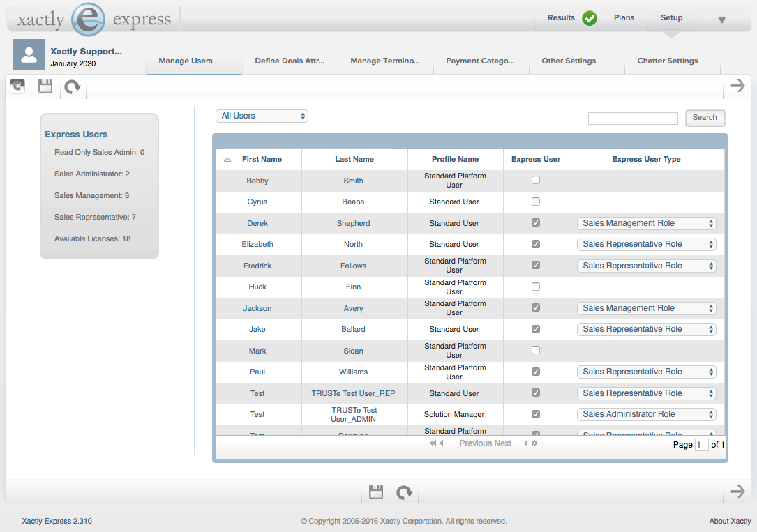757x532 pixels.
Task: Click the top toolbar save disk icon
Action: (x=45, y=86)
